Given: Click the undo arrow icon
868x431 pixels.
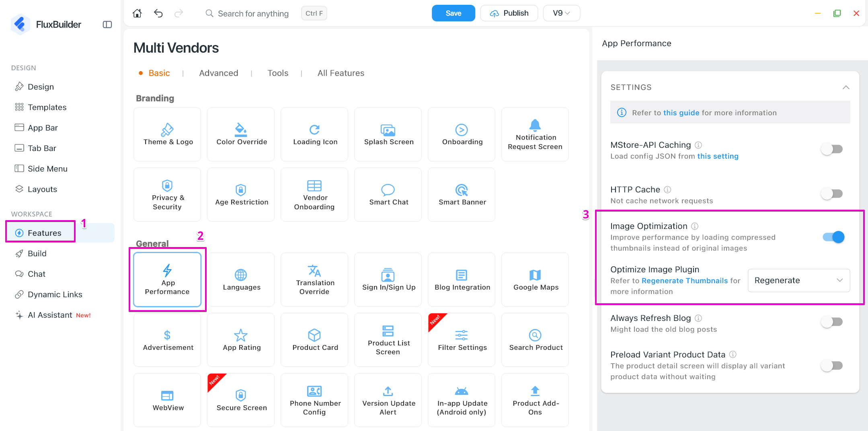Looking at the screenshot, I should tap(158, 13).
